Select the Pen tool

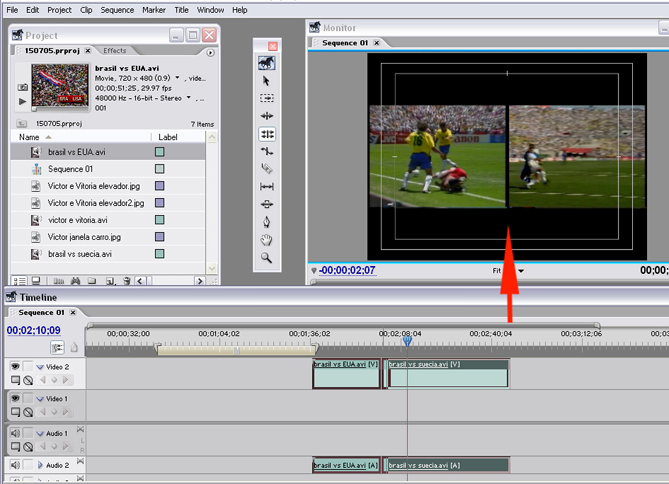pos(267,222)
